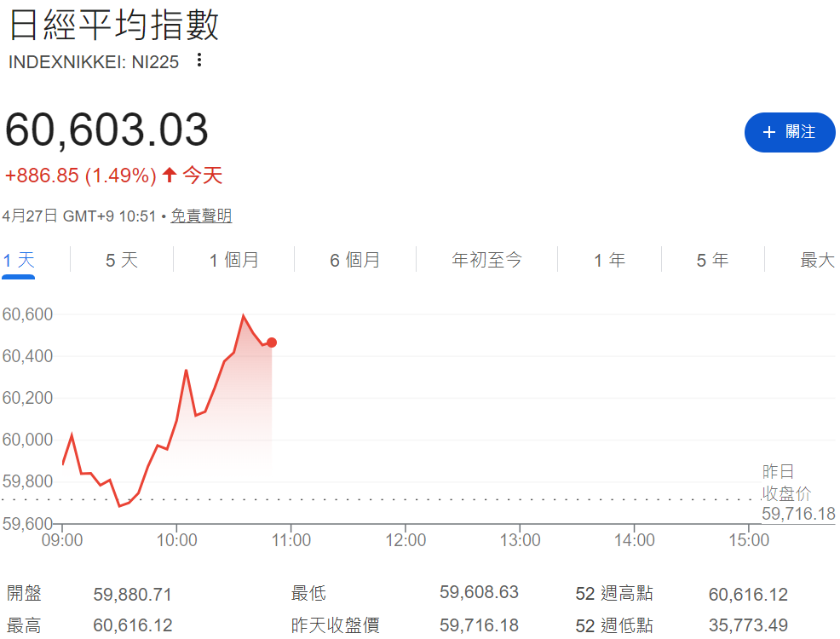Open the 最大 historical range view
Image resolution: width=840 pixels, height=639 pixels.
pyautogui.click(x=816, y=260)
